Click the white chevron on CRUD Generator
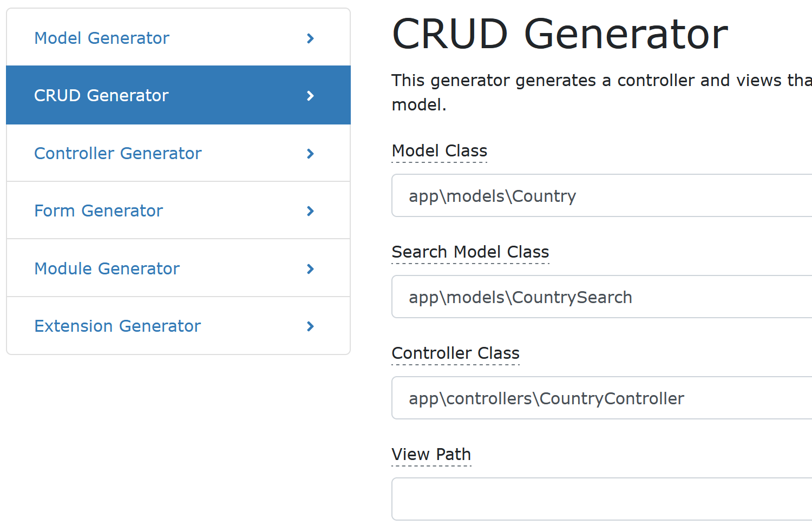This screenshot has width=812, height=532. (x=310, y=96)
